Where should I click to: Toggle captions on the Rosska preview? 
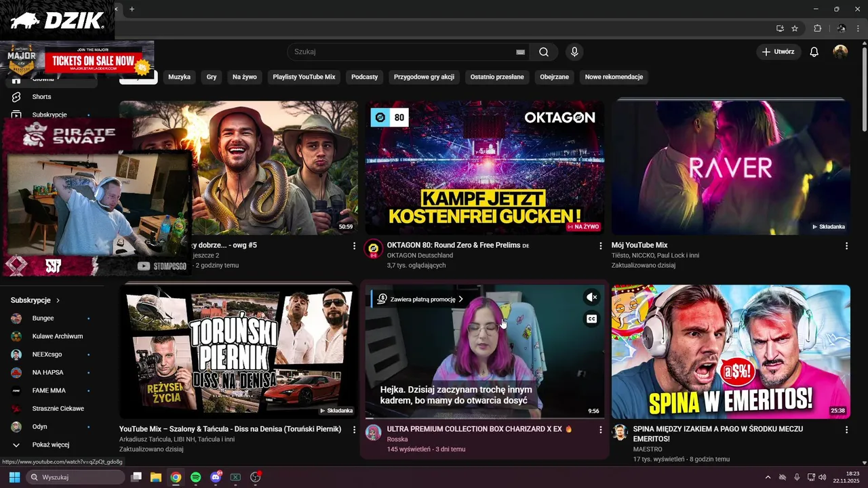(x=591, y=319)
